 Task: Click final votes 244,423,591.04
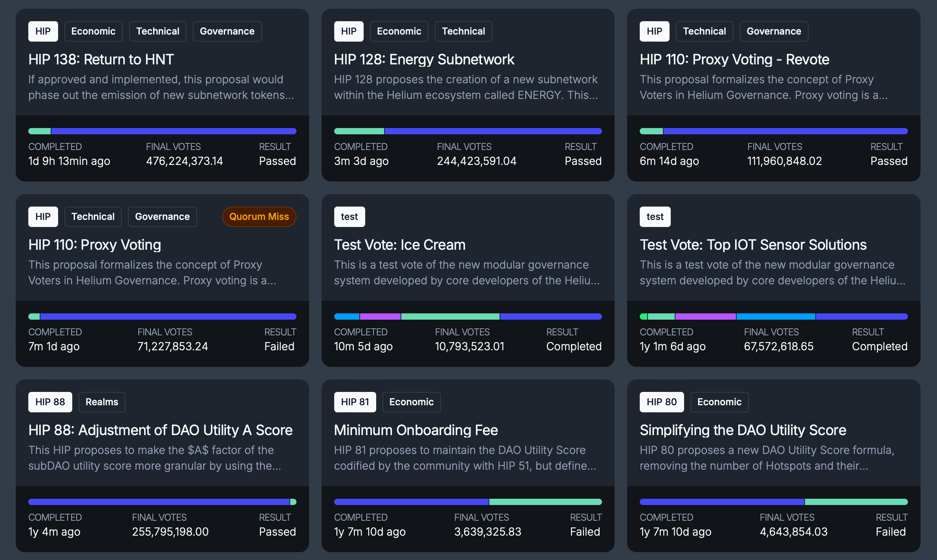(x=477, y=161)
